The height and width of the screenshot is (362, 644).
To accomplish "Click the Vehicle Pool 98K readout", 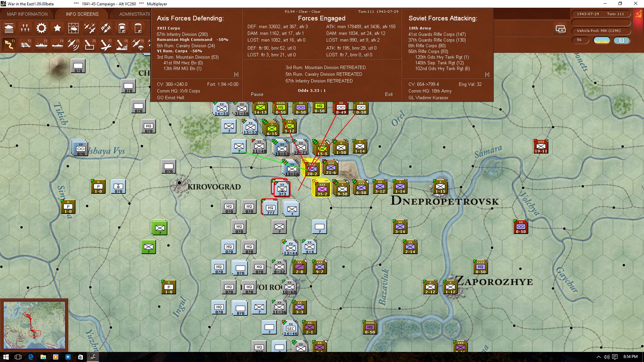I will [600, 31].
